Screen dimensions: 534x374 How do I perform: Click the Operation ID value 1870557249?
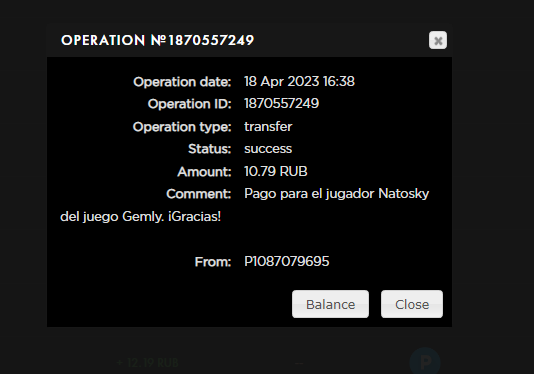coord(281,103)
